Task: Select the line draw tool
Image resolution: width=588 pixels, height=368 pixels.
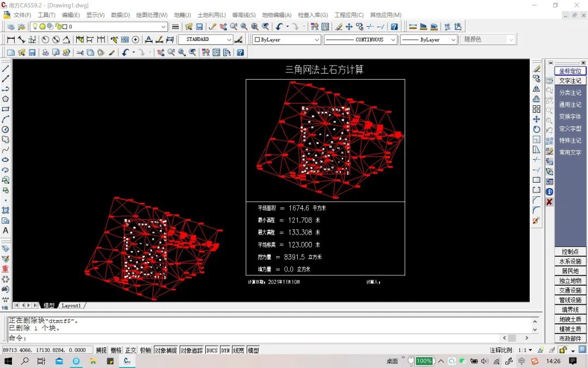Action: (5, 69)
